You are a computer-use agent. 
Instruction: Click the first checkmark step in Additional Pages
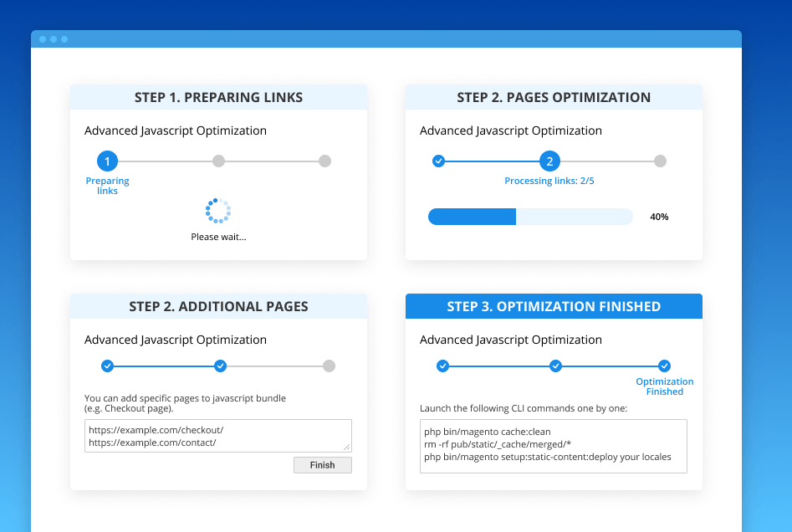point(107,366)
